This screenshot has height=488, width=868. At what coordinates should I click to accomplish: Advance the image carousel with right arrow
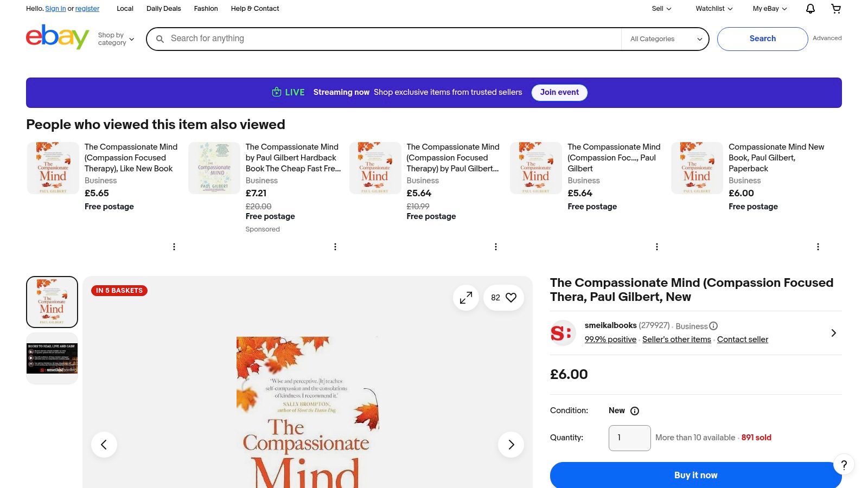click(x=510, y=444)
